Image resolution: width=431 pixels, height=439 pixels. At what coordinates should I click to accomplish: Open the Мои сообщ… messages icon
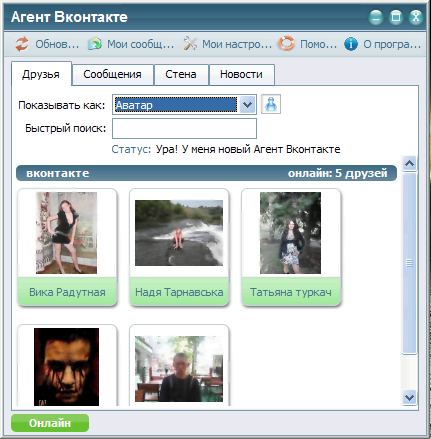[95, 44]
